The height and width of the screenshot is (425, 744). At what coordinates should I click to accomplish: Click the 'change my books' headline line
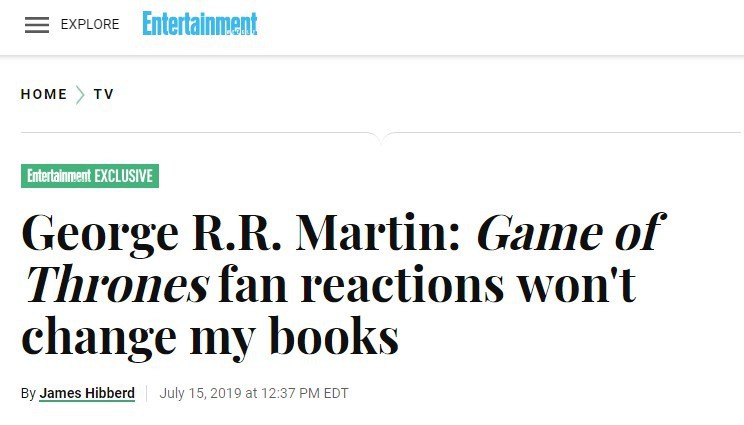coord(210,337)
